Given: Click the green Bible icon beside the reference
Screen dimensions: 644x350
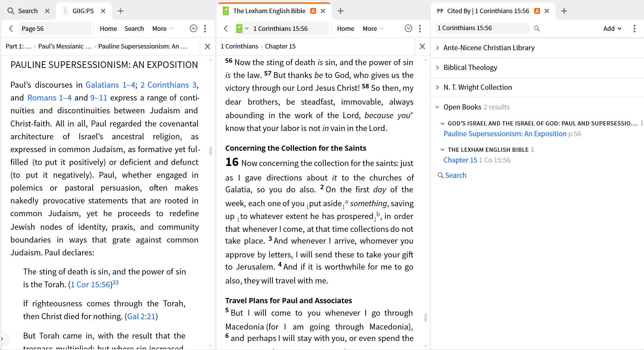Looking at the screenshot, I should click(240, 28).
